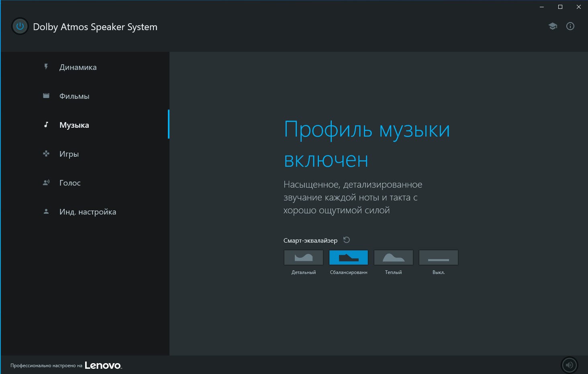This screenshot has height=374, width=588.
Task: Reset the Смарт-эквалайзер with circular arrow
Action: [347, 240]
